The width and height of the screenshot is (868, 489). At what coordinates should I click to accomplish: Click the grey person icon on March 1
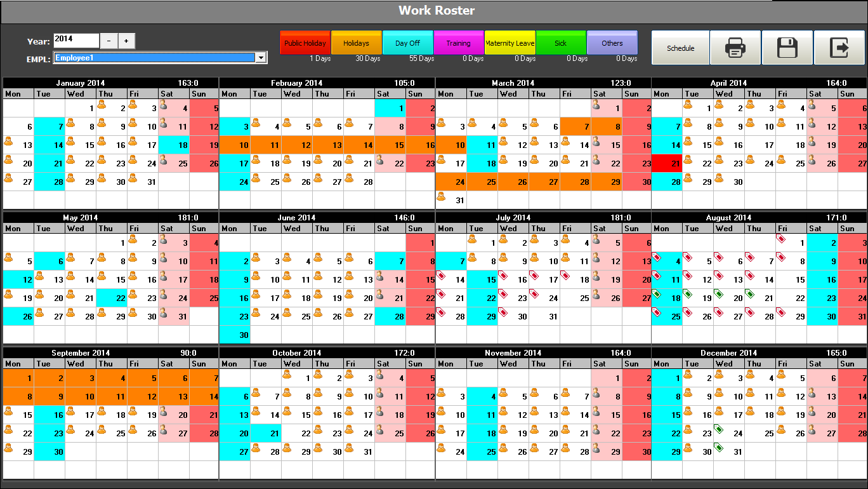(x=596, y=105)
